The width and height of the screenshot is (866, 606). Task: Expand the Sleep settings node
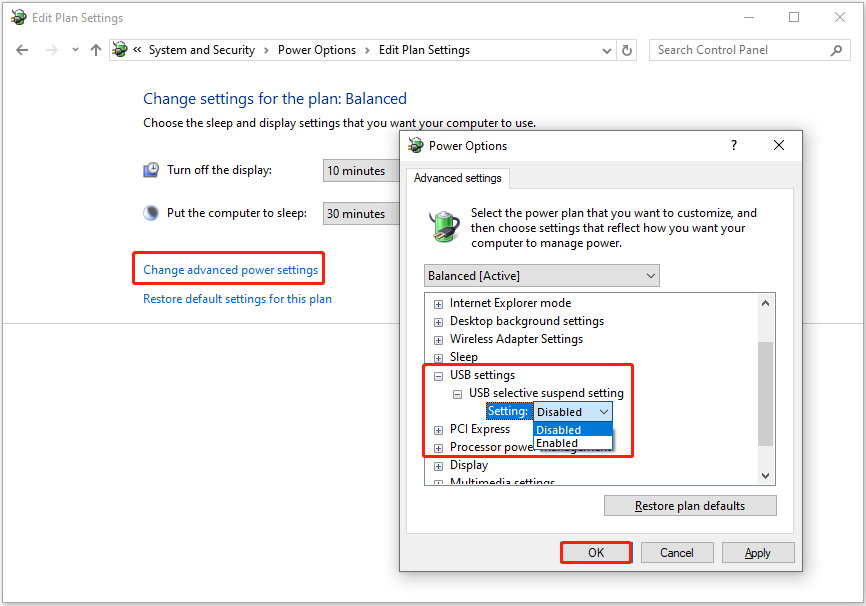(438, 357)
